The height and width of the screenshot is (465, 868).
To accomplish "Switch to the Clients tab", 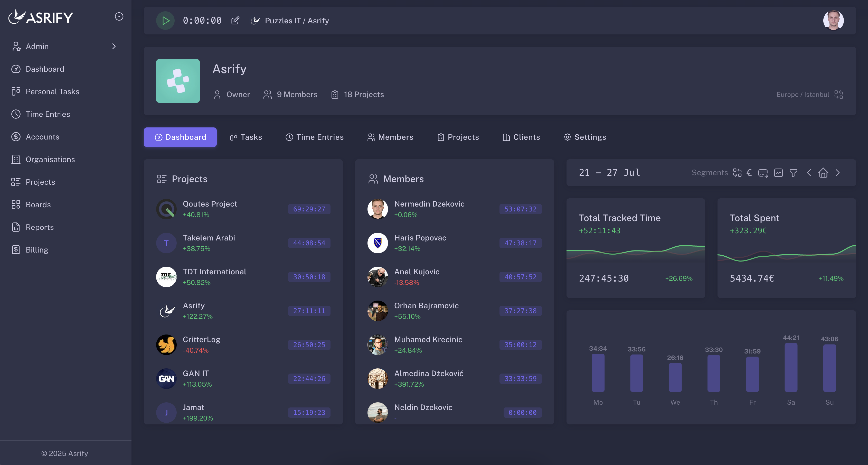I will tap(521, 137).
